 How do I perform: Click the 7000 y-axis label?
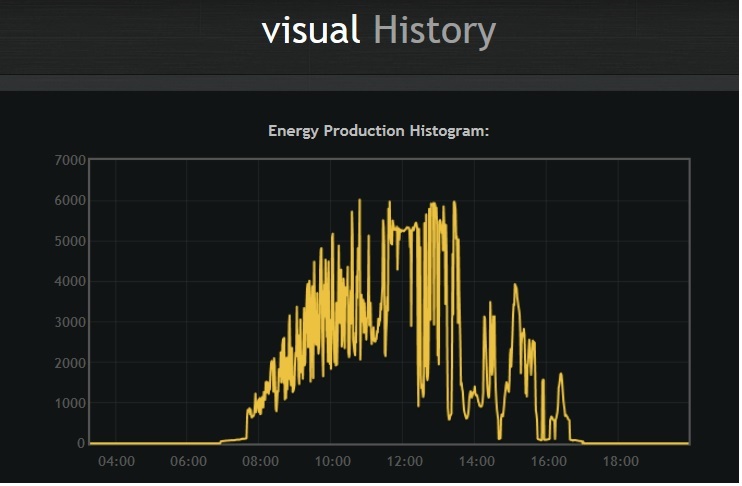coord(70,160)
